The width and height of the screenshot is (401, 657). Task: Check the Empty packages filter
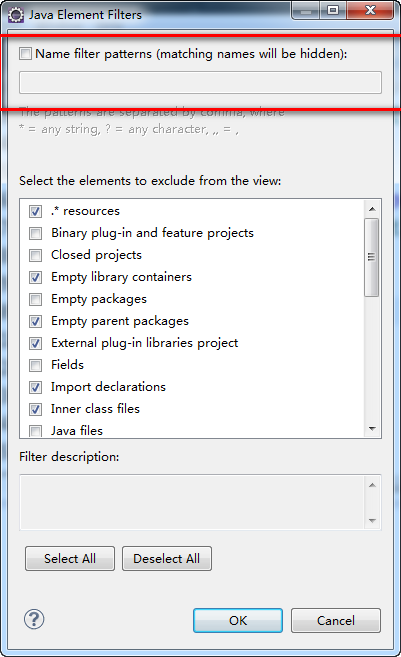point(36,299)
